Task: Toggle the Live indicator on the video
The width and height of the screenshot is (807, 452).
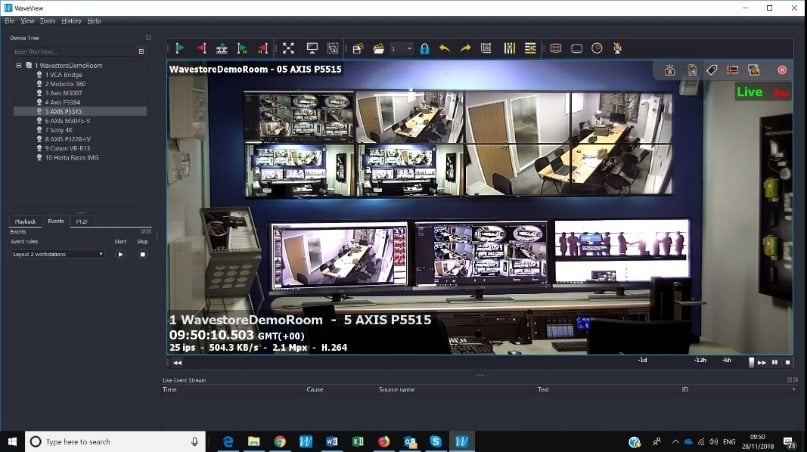Action: click(749, 92)
